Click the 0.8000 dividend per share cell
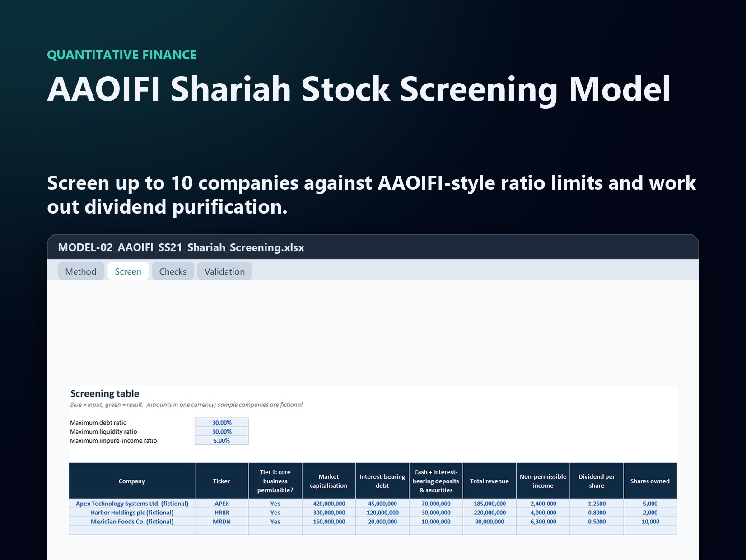746x560 pixels. (597, 513)
